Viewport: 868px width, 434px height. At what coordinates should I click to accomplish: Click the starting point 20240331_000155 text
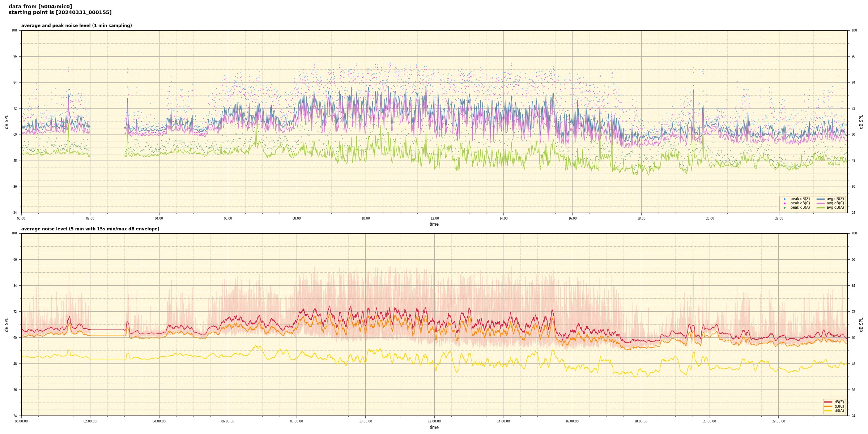coord(60,12)
